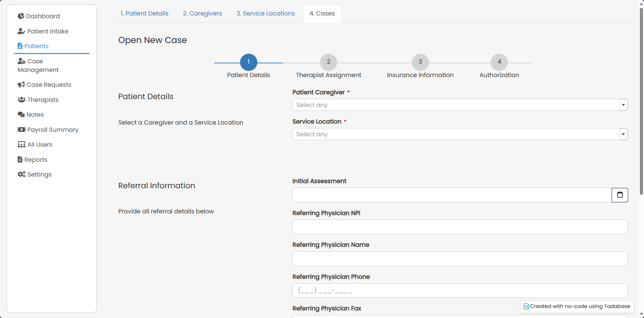The width and height of the screenshot is (644, 318).
Task: Click the Payroll Summary money icon
Action: click(x=21, y=129)
